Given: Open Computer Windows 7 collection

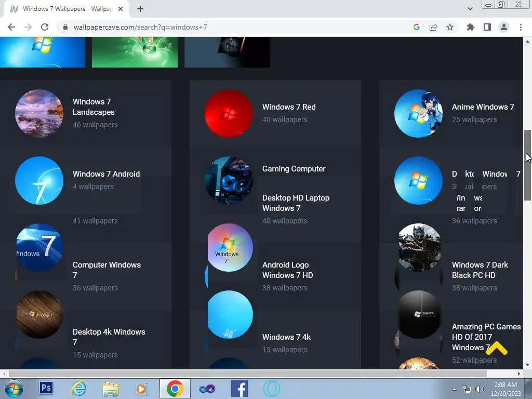Looking at the screenshot, I should [x=107, y=270].
